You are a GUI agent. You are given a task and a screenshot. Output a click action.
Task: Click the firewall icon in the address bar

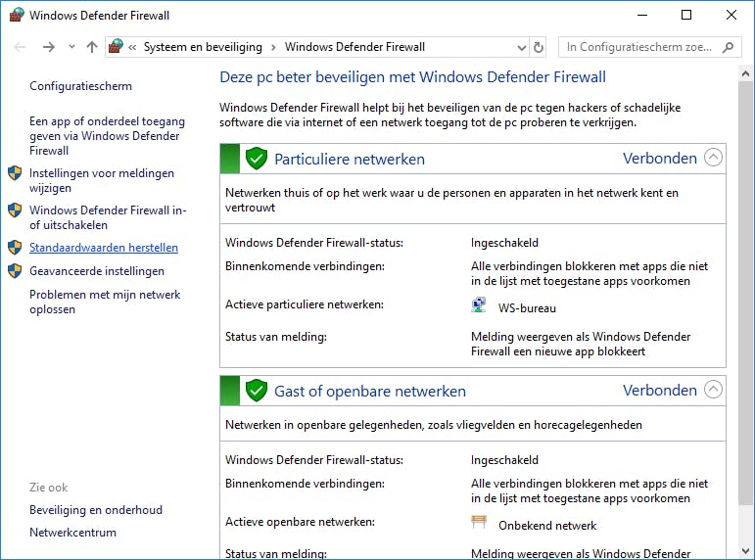[116, 46]
